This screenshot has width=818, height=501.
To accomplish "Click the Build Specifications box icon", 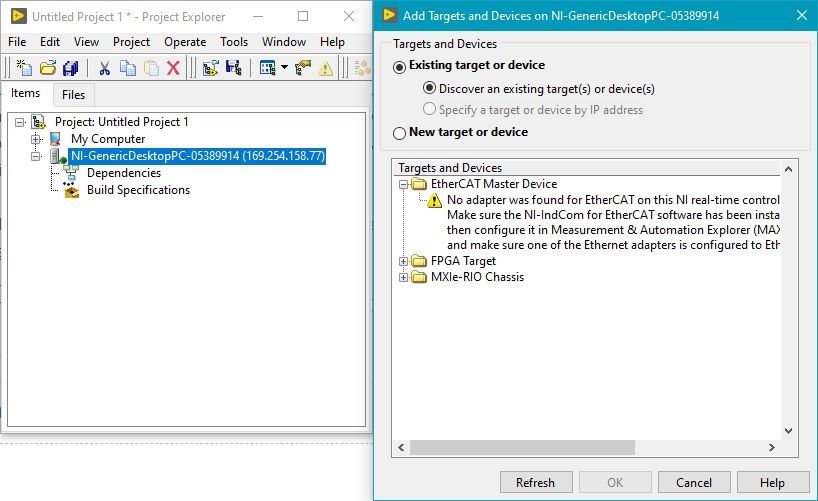I will (71, 190).
